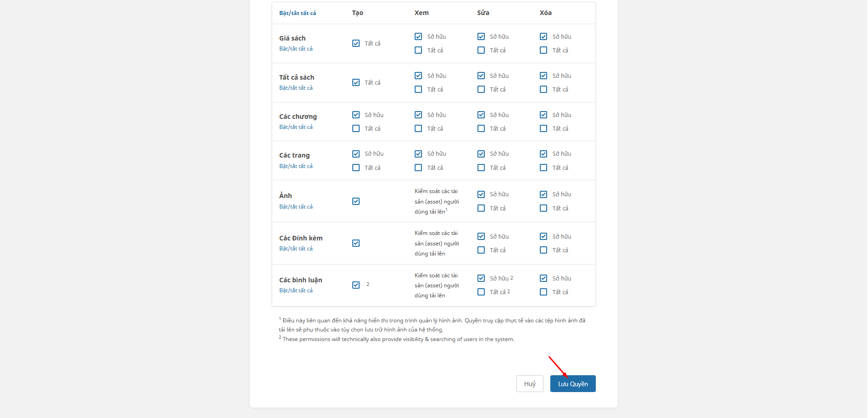This screenshot has height=418, width=868.
Task: Enable Sửa Tất cả for Ảnh
Action: 481,208
